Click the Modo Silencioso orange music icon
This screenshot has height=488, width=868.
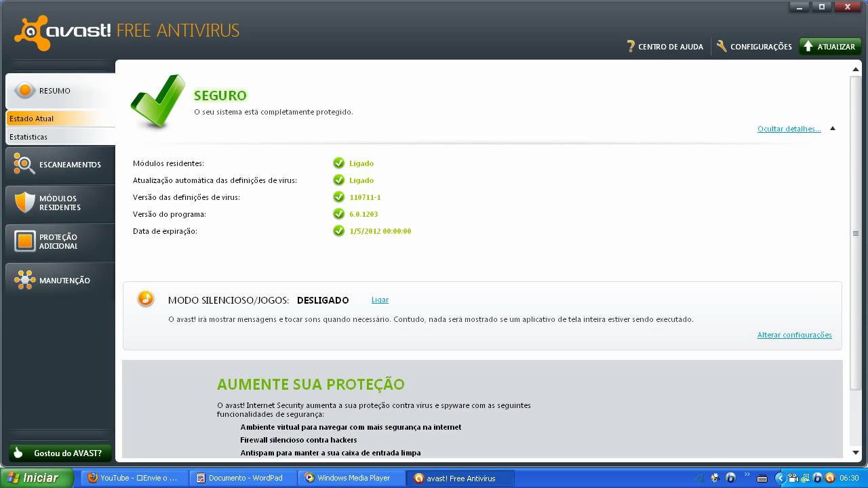point(146,299)
